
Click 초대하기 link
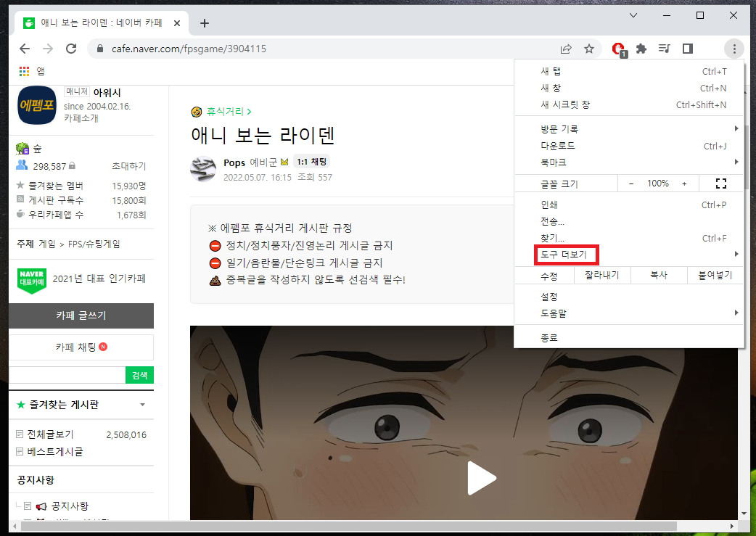(x=128, y=166)
